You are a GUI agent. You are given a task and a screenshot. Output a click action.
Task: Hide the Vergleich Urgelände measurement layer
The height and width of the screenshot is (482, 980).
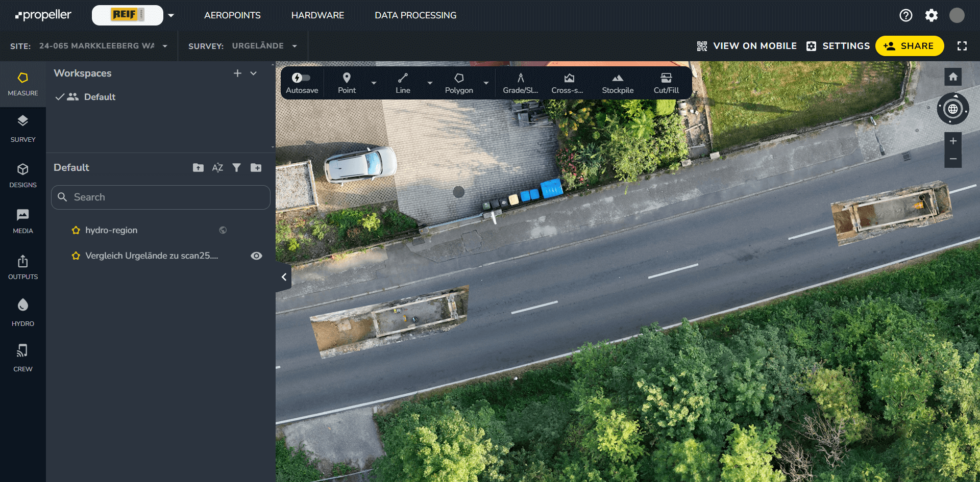coord(256,256)
